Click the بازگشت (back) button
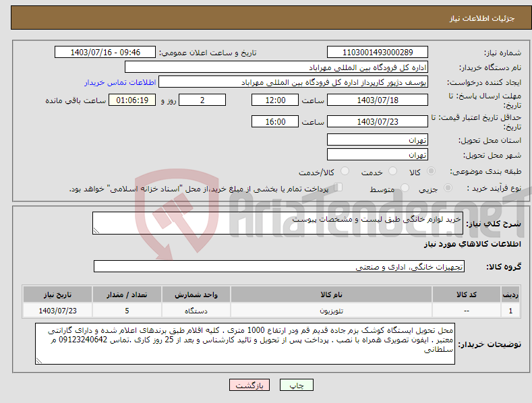 pos(249,385)
